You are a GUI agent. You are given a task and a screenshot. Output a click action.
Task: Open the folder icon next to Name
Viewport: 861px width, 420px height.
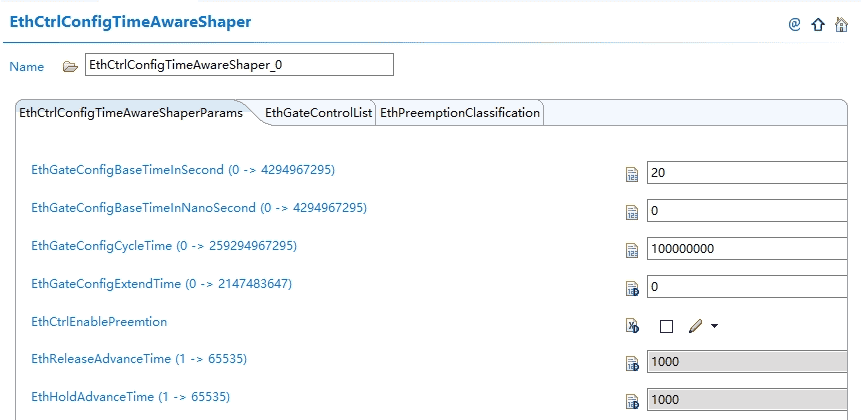[x=70, y=66]
